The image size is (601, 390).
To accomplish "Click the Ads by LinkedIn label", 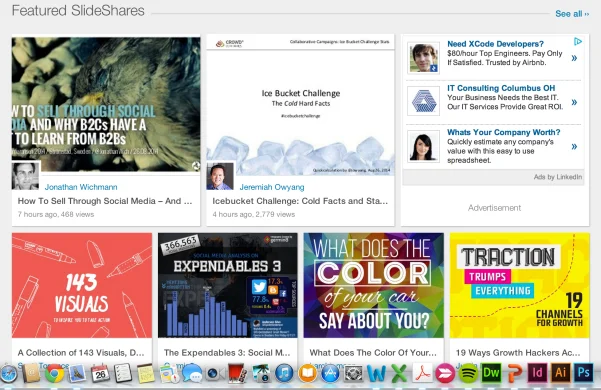I will 558,177.
